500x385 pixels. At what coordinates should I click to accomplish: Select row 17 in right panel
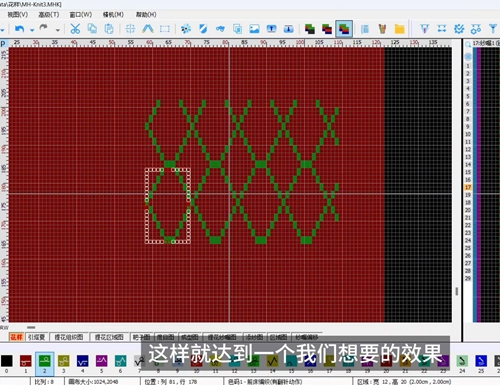[468, 187]
